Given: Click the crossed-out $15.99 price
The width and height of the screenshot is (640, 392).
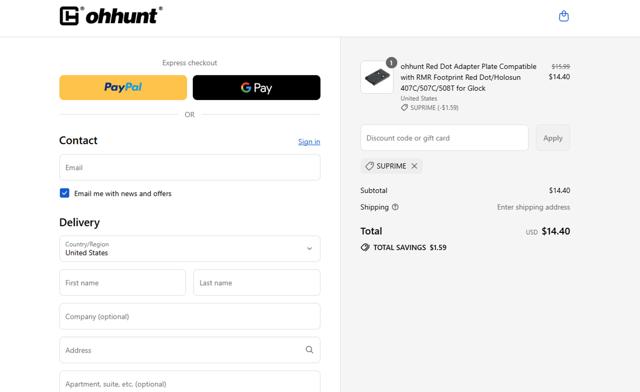Looking at the screenshot, I should click(x=561, y=66).
